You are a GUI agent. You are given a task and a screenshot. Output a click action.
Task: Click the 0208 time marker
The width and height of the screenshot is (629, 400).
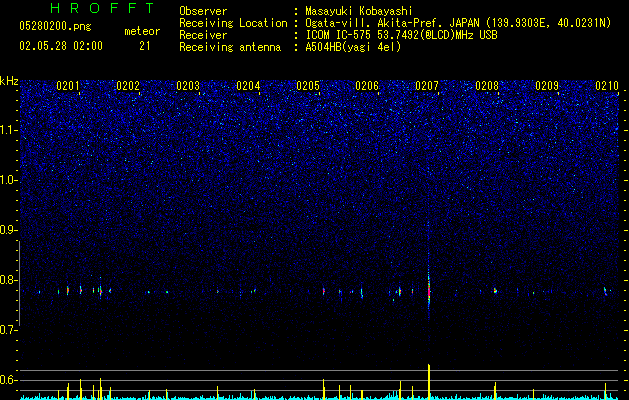coord(487,86)
